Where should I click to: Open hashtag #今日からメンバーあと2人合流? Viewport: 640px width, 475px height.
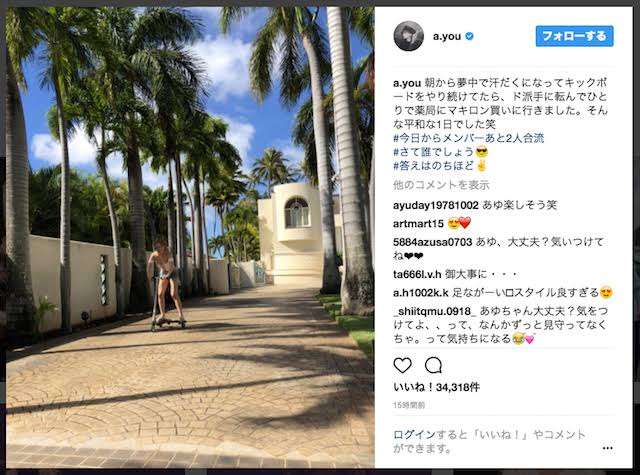[468, 138]
